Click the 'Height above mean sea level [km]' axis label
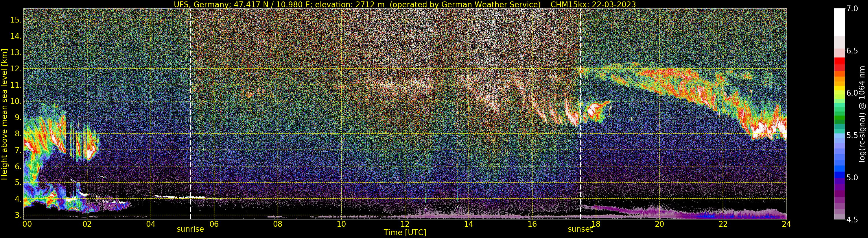The width and height of the screenshot is (868, 238). point(4,114)
